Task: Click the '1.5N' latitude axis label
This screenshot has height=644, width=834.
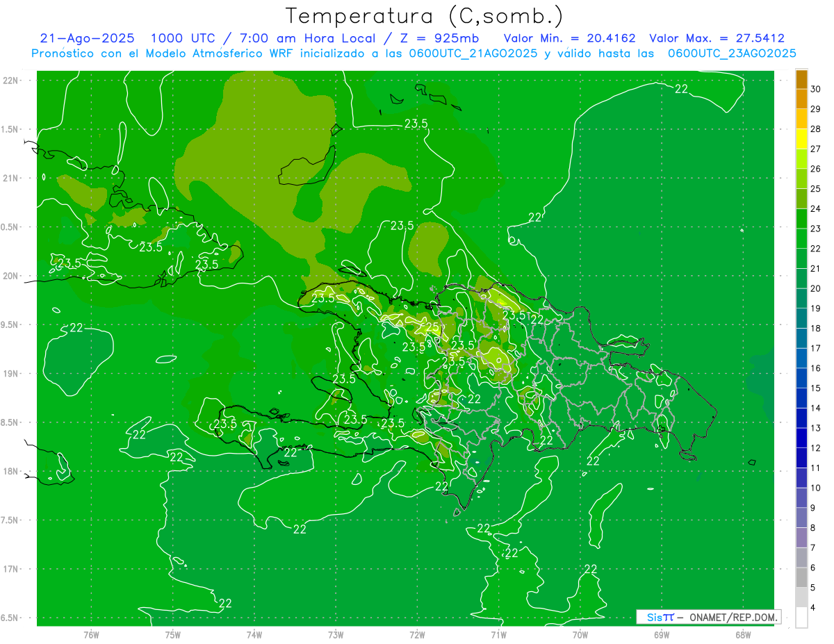Action: [x=11, y=129]
